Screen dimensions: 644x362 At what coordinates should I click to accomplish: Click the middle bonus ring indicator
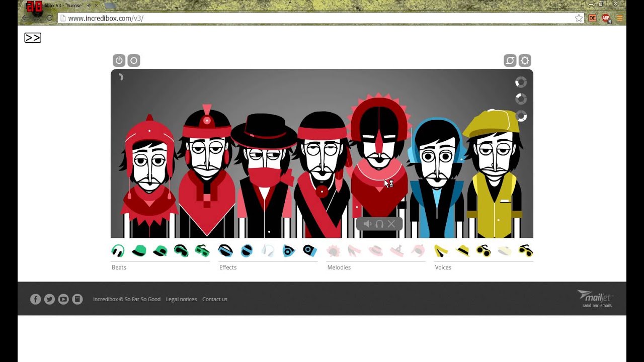pyautogui.click(x=521, y=99)
